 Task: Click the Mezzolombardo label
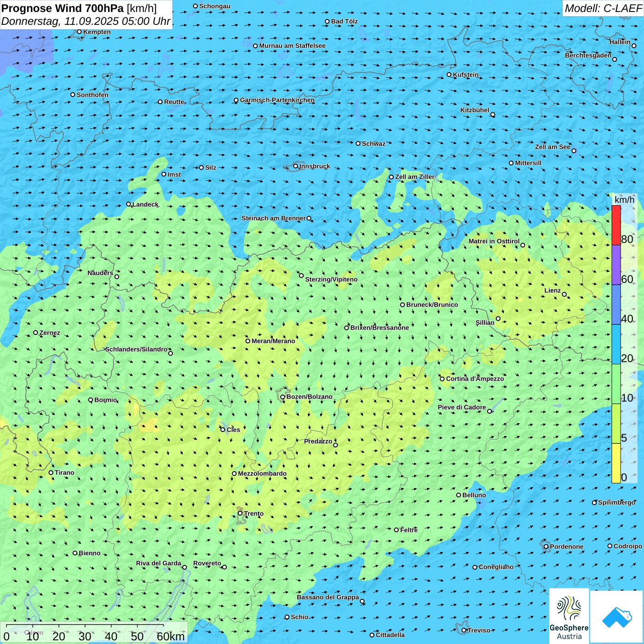pos(262,473)
